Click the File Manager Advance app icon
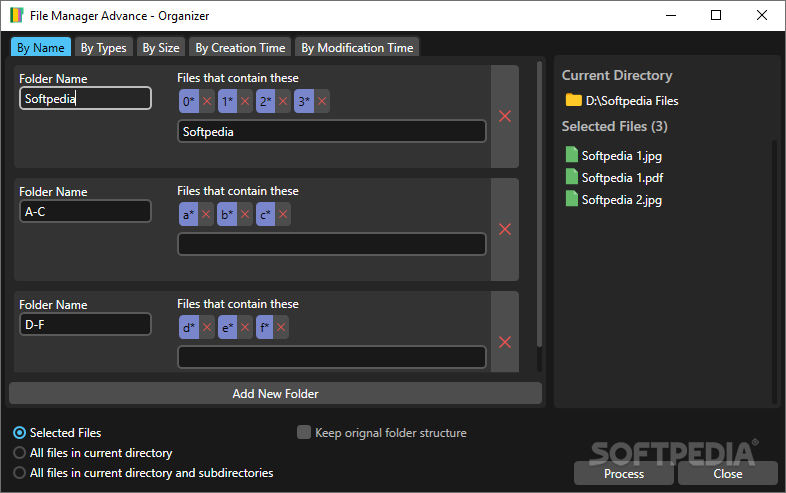This screenshot has height=493, width=786. (x=17, y=15)
